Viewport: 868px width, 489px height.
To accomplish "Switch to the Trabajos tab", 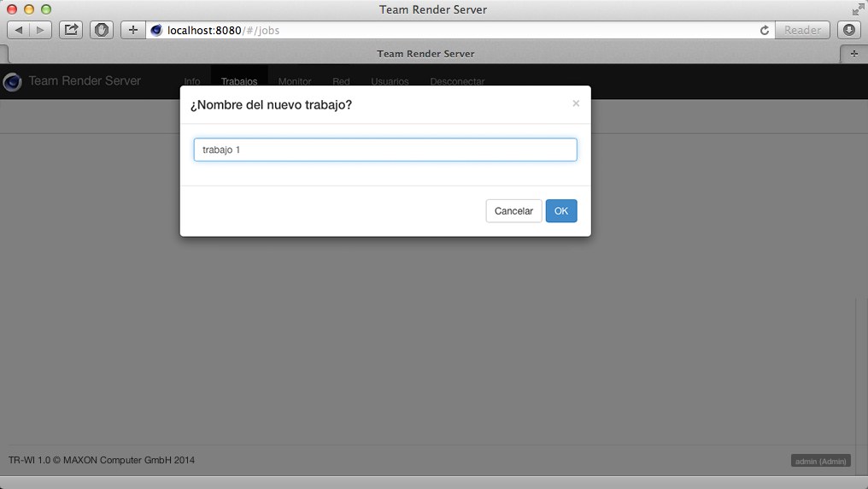I will 239,82.
